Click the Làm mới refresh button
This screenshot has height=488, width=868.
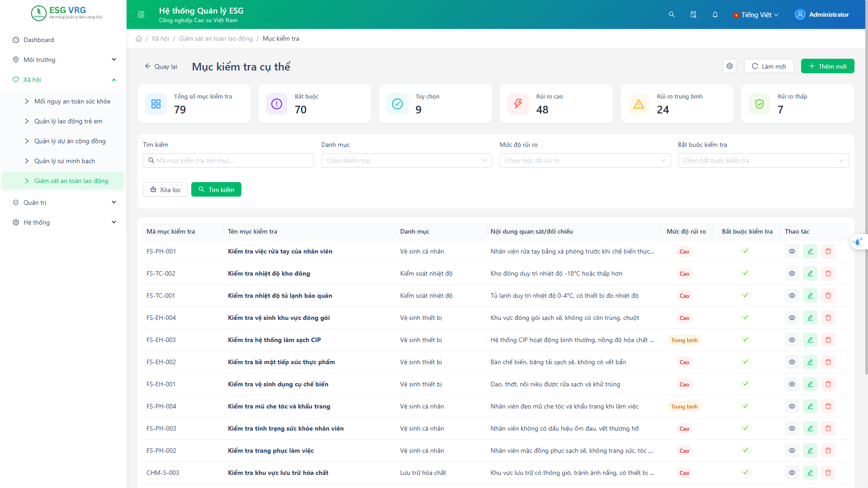point(769,66)
